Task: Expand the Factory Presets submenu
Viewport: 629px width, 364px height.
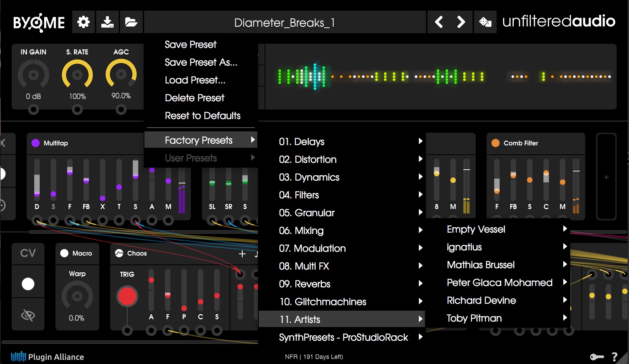Action: pos(201,140)
